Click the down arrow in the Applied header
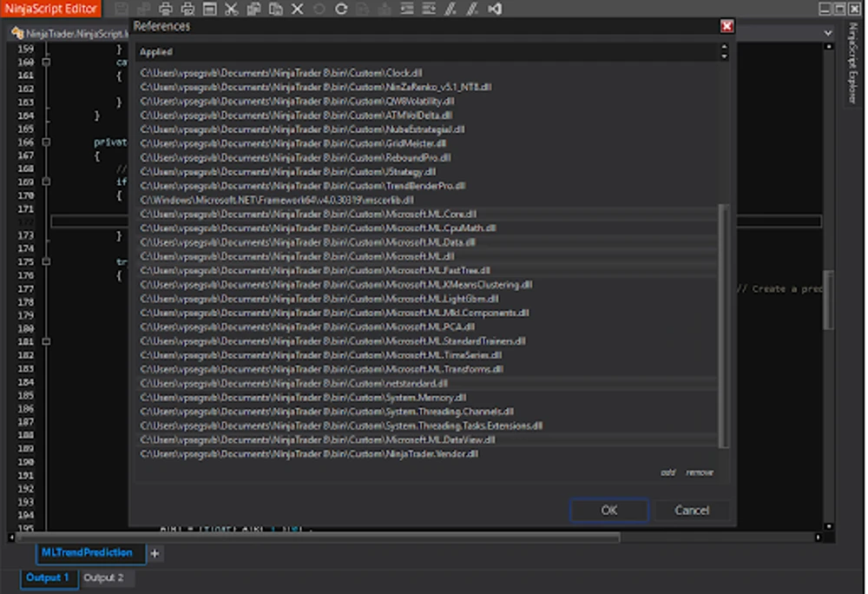The image size is (868, 594). pyautogui.click(x=724, y=56)
